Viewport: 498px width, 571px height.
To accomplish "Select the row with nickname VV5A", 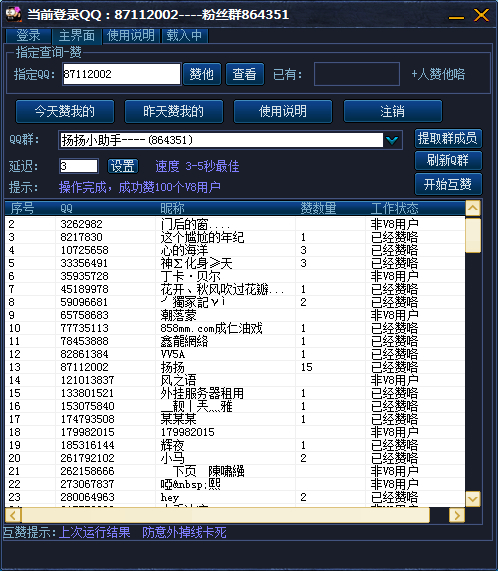I will click(235, 354).
